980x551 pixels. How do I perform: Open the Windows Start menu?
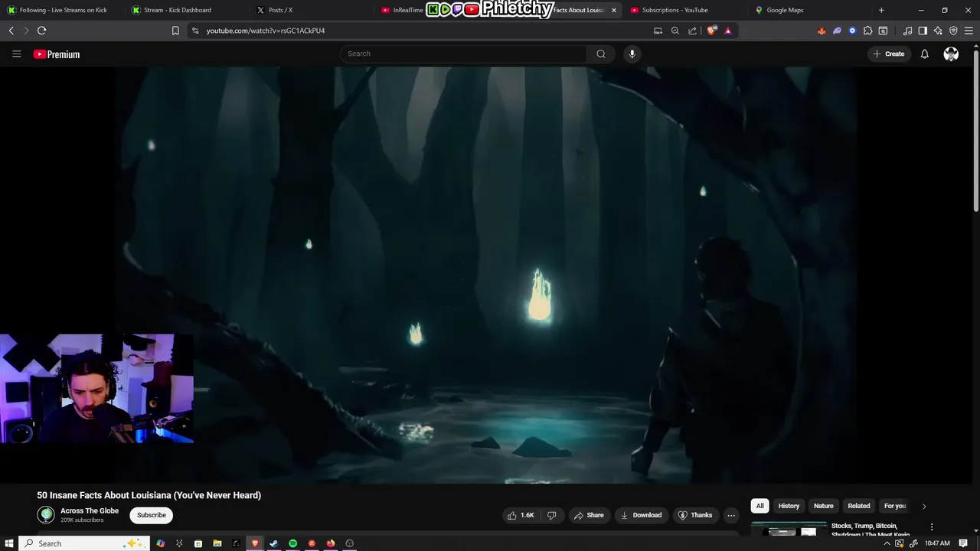coord(9,543)
